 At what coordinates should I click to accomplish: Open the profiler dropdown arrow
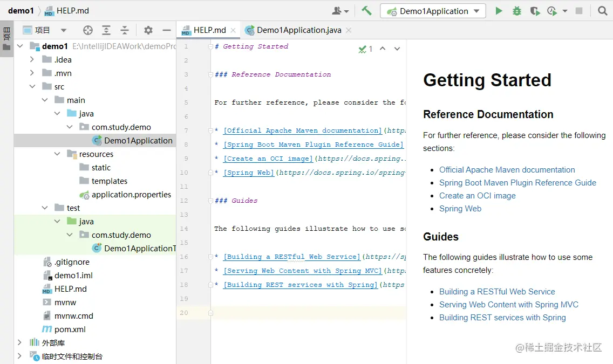565,11
